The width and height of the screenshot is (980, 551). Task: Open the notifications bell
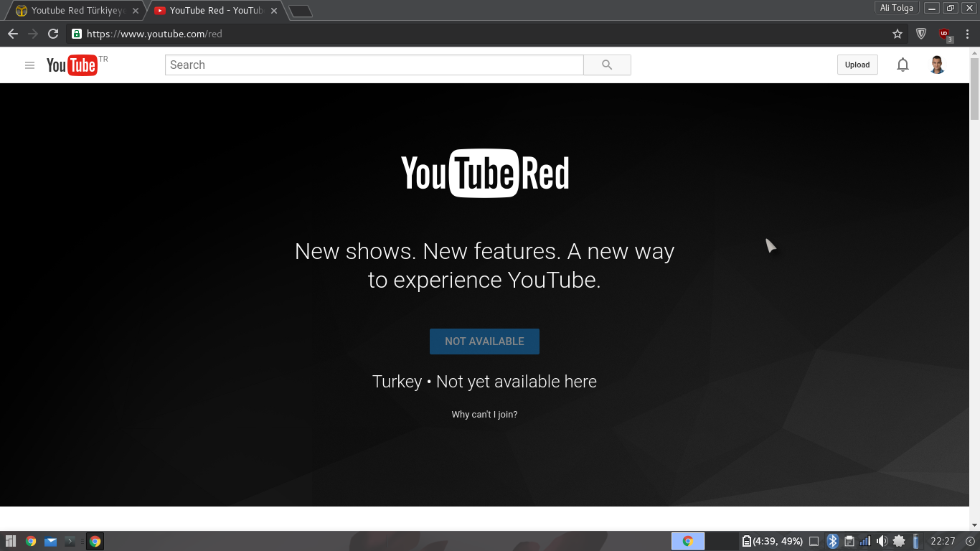(903, 65)
